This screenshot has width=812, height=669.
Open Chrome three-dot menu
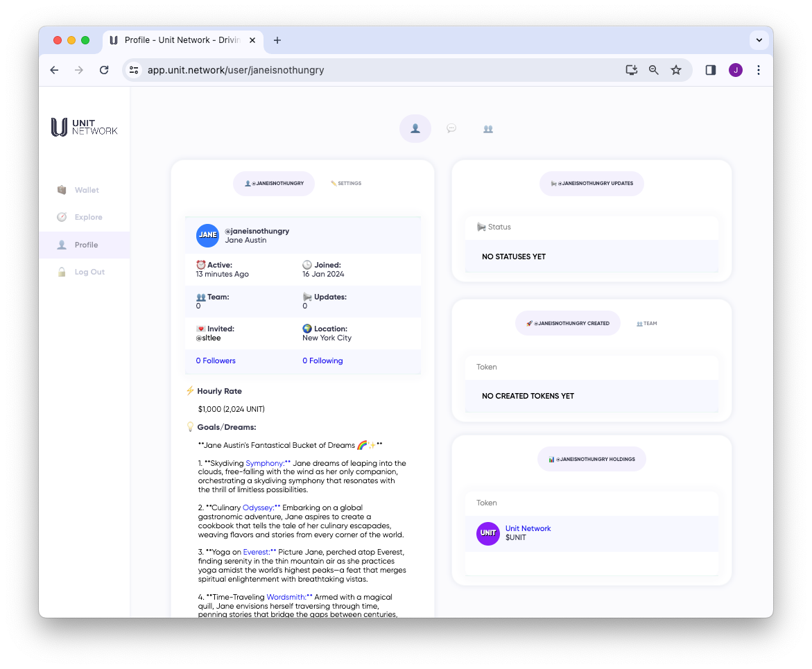pyautogui.click(x=759, y=70)
